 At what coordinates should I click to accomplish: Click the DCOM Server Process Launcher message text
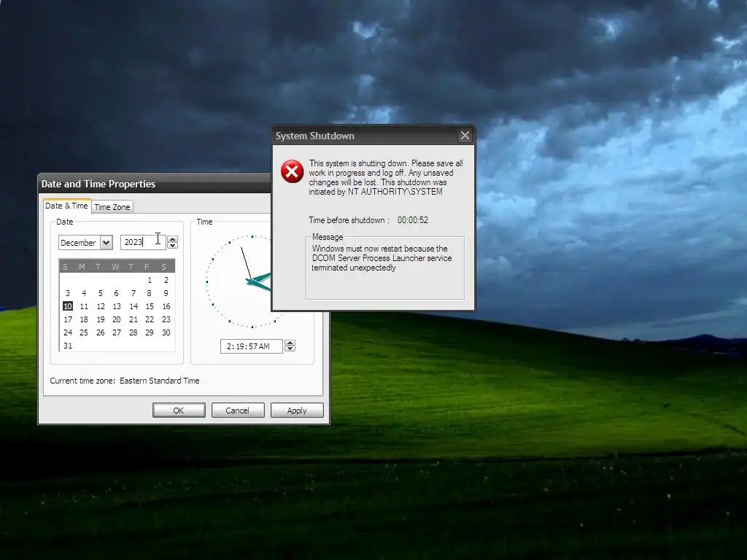[382, 258]
